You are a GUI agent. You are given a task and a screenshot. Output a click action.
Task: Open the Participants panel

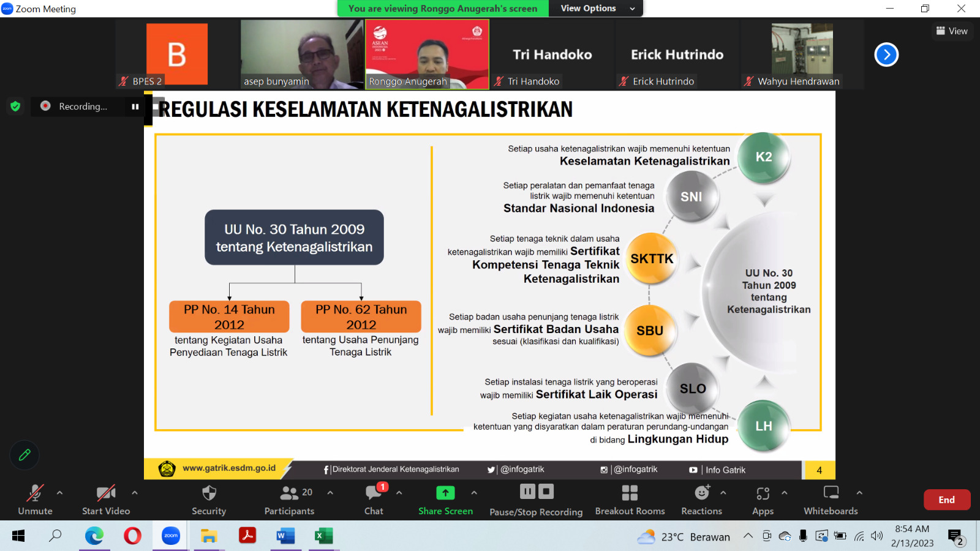click(x=289, y=500)
